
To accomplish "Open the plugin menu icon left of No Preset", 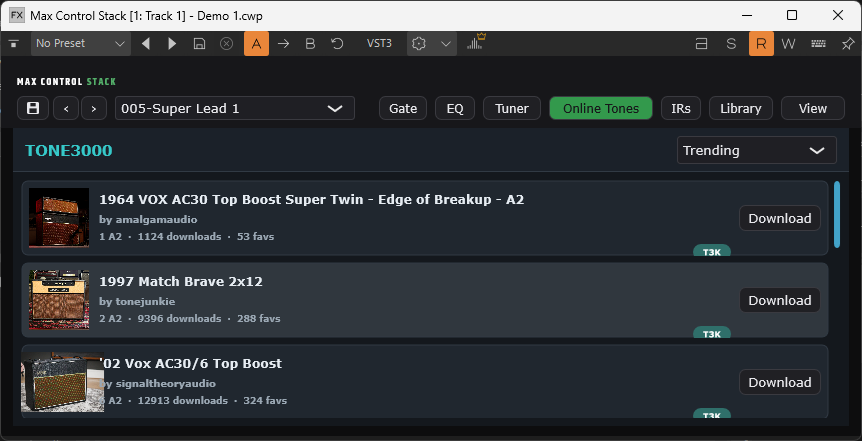I will (14, 43).
